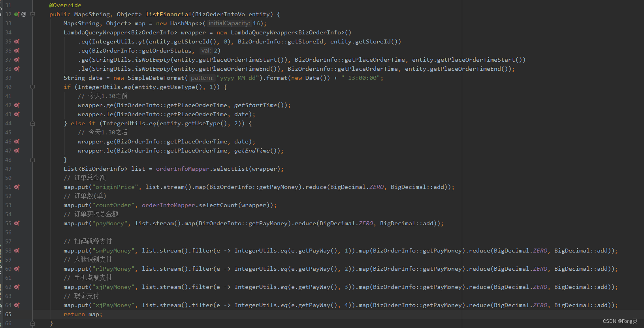Click selectCount(wrapper) on line 53

click(236, 205)
